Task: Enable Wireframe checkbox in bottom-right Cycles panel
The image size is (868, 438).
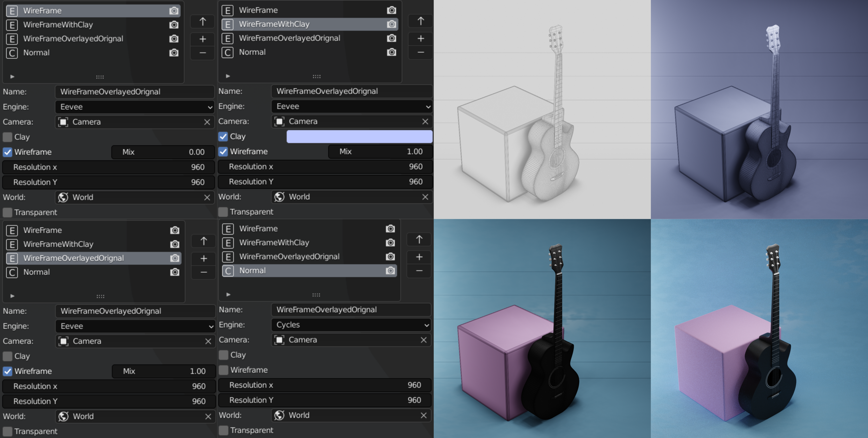Action: tap(223, 370)
